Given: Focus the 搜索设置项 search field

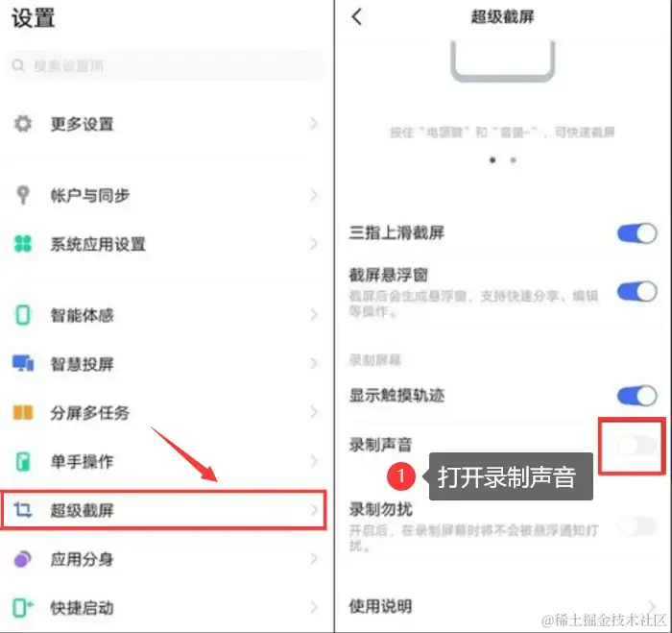Looking at the screenshot, I should 165,65.
